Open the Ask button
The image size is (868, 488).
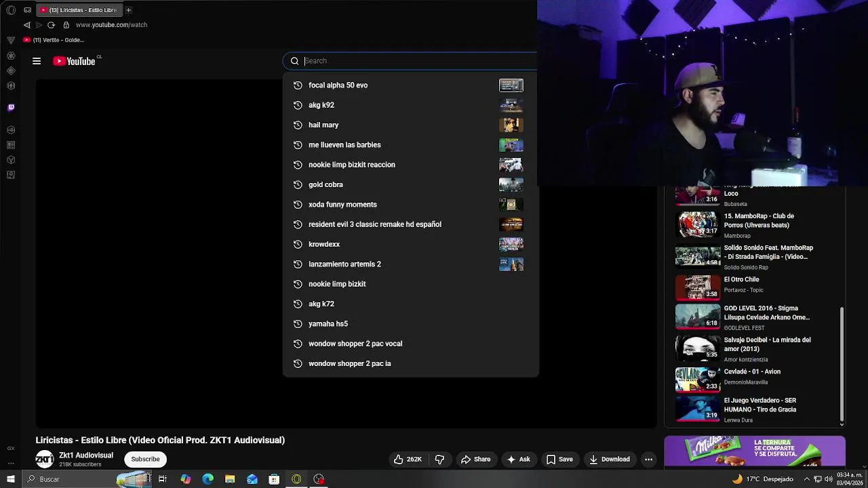tap(518, 460)
